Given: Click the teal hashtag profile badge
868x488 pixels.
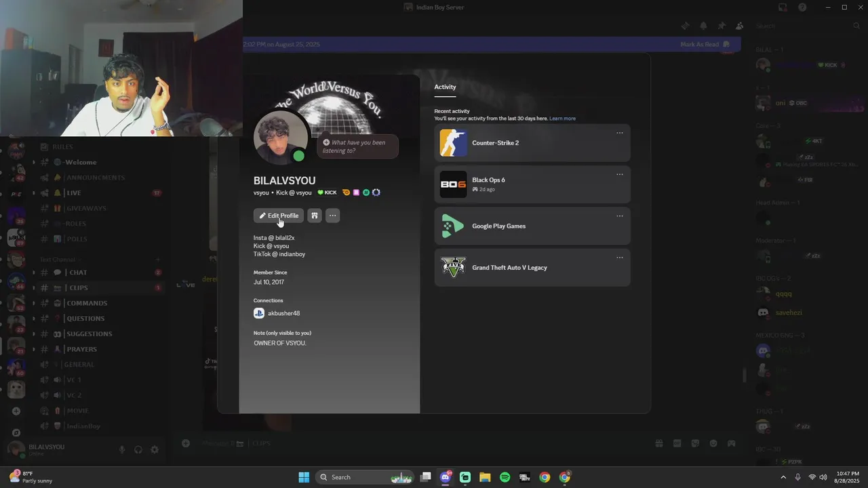Looking at the screenshot, I should click(366, 192).
